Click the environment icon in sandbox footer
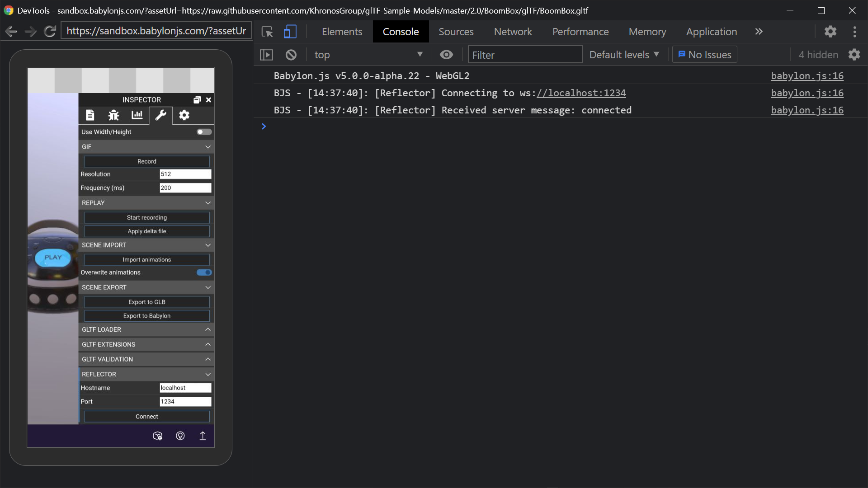The width and height of the screenshot is (868, 488). (180, 436)
